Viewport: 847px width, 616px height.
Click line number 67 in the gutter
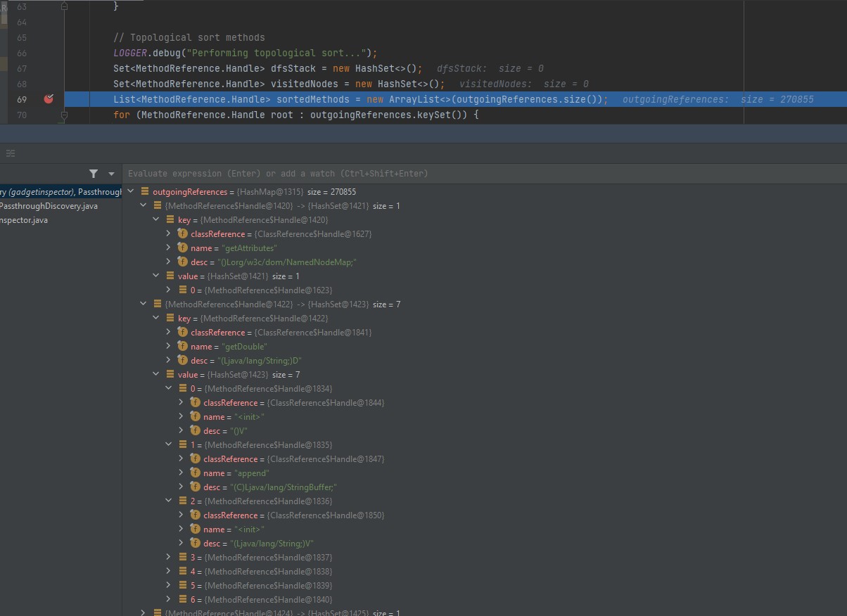21,68
